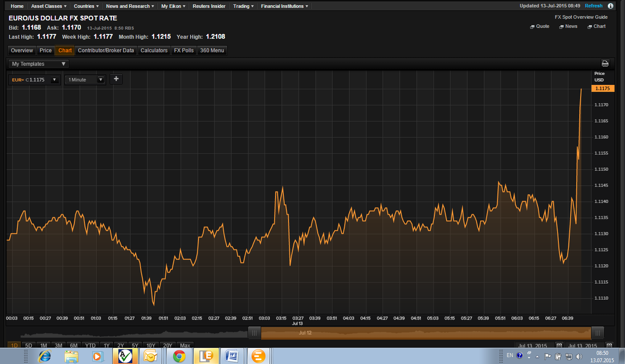Expand the Financial Institutions menu

284,6
